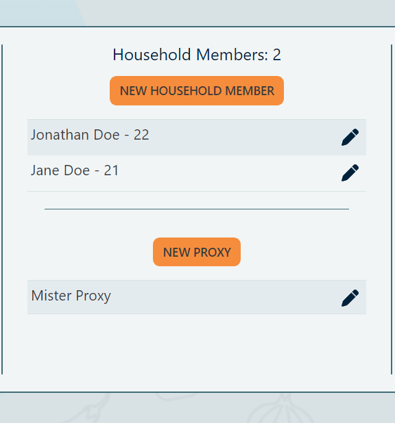Image resolution: width=395 pixels, height=423 pixels.
Task: Click the age 22 in Jonathan's row
Action: (141, 135)
